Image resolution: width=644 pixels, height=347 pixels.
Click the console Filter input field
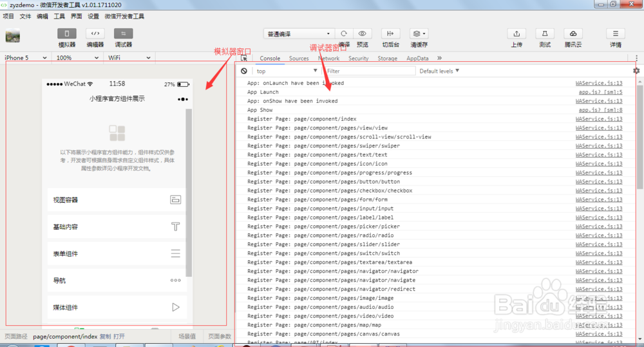(369, 71)
